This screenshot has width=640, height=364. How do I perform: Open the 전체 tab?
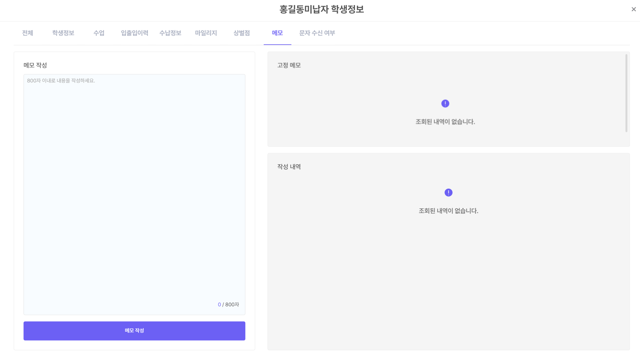28,33
